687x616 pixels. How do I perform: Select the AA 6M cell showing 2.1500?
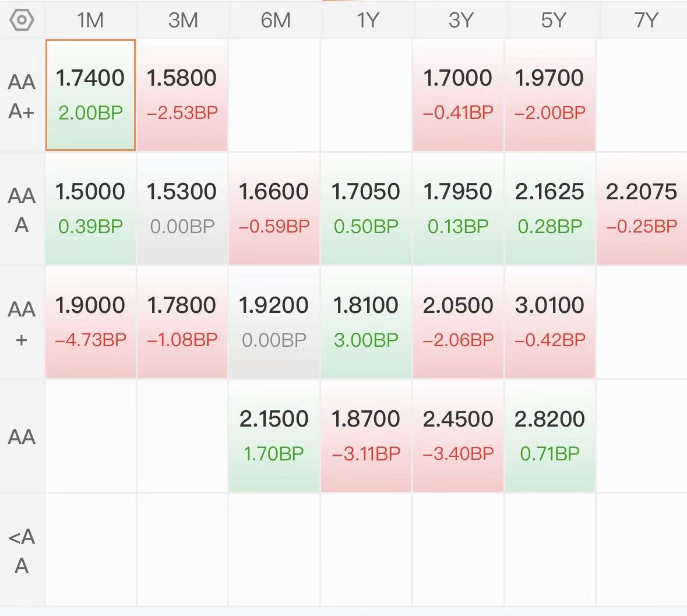coord(274,437)
